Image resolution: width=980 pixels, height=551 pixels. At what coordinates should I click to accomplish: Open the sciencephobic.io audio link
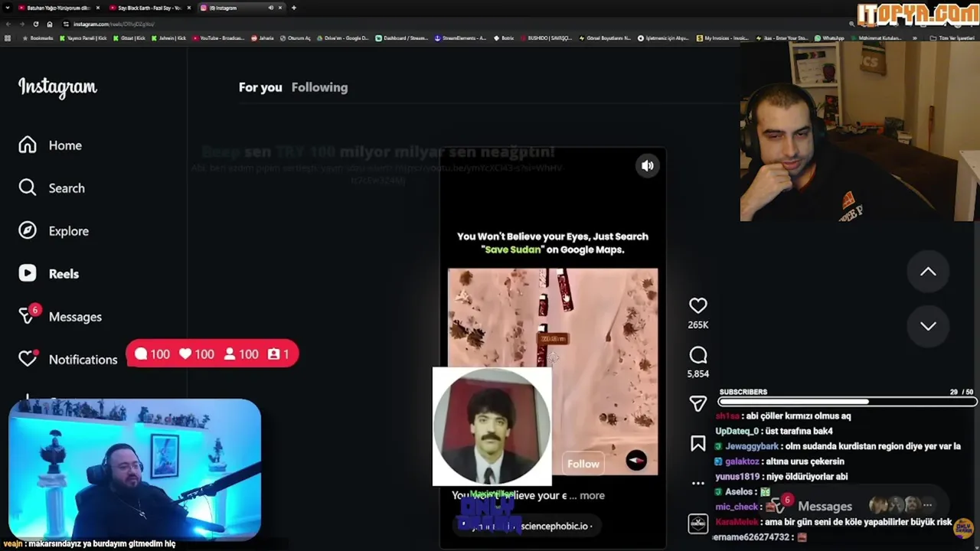[x=556, y=526]
